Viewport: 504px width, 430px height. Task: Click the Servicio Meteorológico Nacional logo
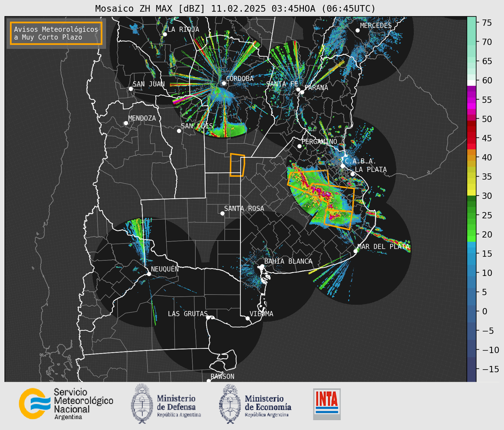tap(66, 404)
